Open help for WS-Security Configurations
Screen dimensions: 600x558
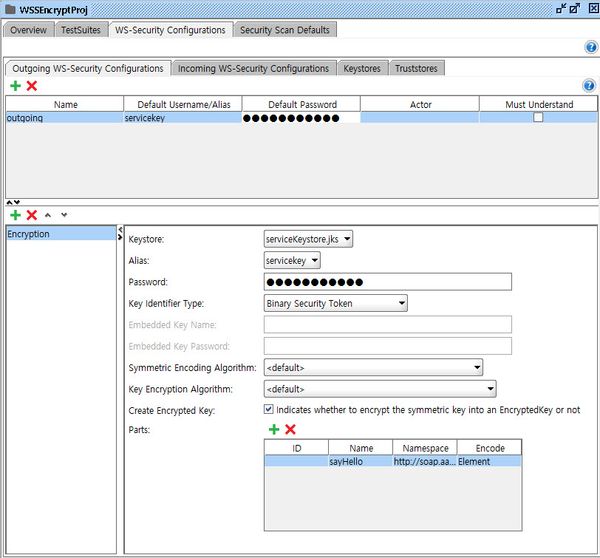tap(590, 47)
